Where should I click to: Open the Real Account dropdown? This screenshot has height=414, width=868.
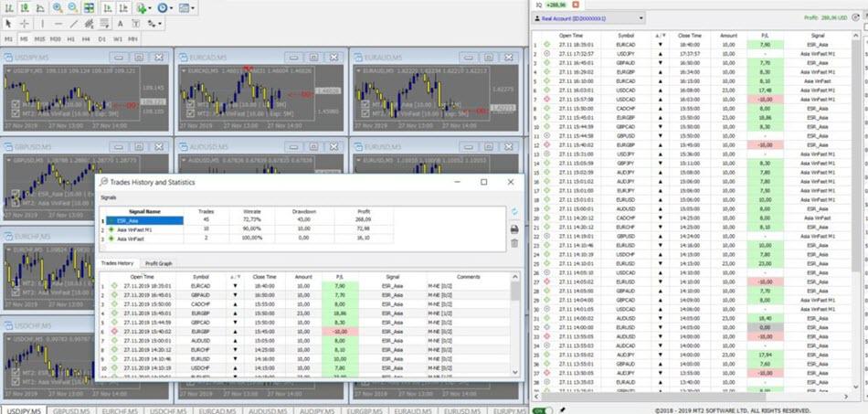pyautogui.click(x=641, y=17)
